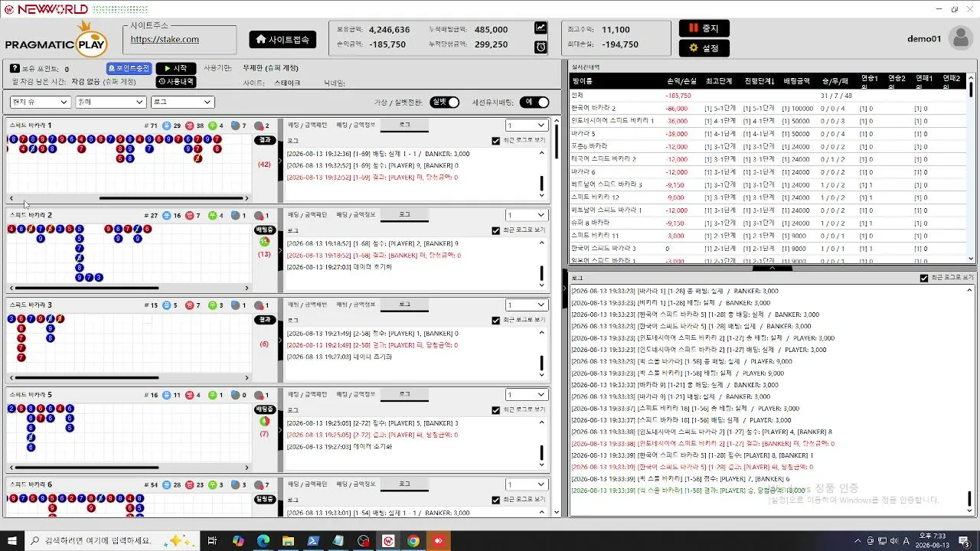Click the 사용내역 button

[x=175, y=82]
